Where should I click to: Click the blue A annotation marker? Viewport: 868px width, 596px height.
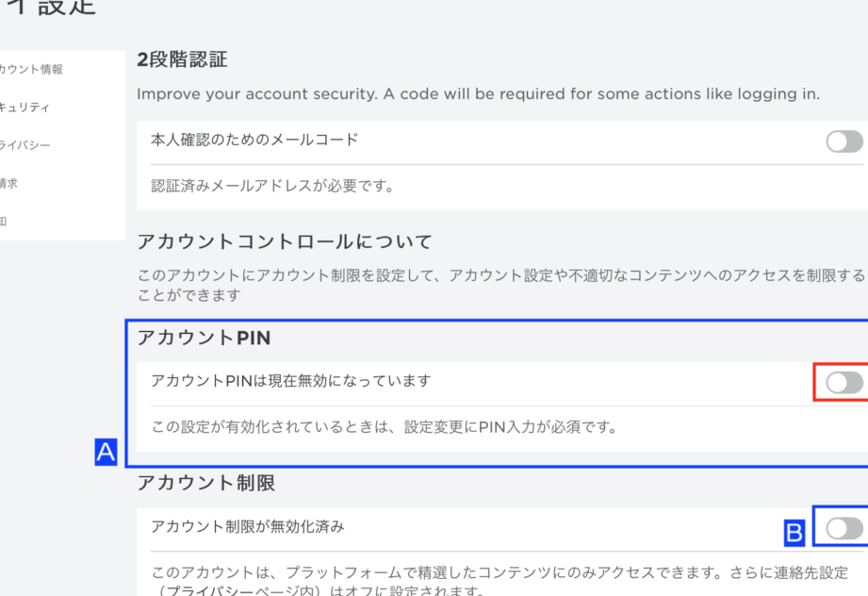coord(106,452)
